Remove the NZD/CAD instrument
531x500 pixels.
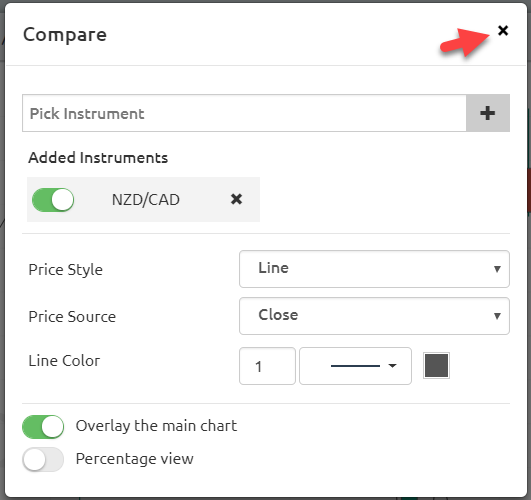tap(236, 199)
